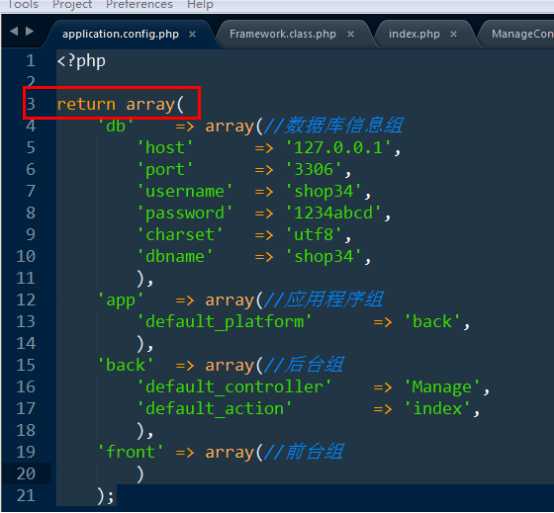Click the '127.0.0.1' host value
This screenshot has width=554, height=513.
(338, 148)
